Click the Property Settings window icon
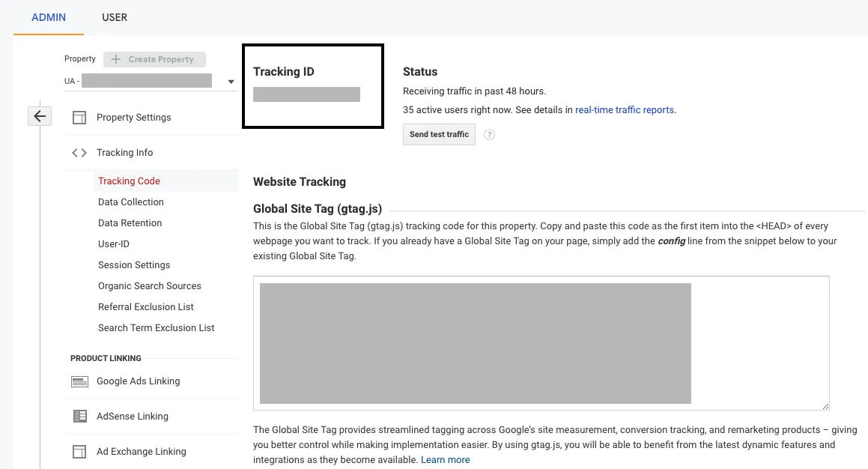The height and width of the screenshot is (469, 868). [79, 118]
